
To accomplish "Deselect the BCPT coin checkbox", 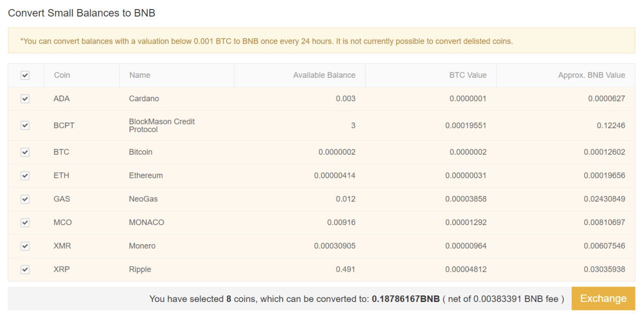I will coord(25,126).
